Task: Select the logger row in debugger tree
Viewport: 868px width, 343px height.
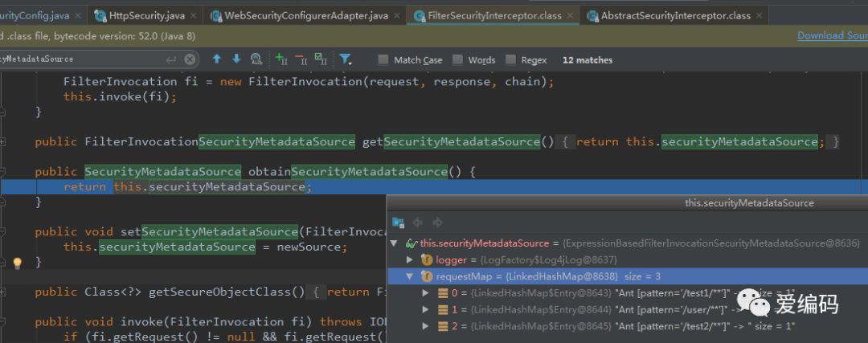Action: click(x=627, y=259)
